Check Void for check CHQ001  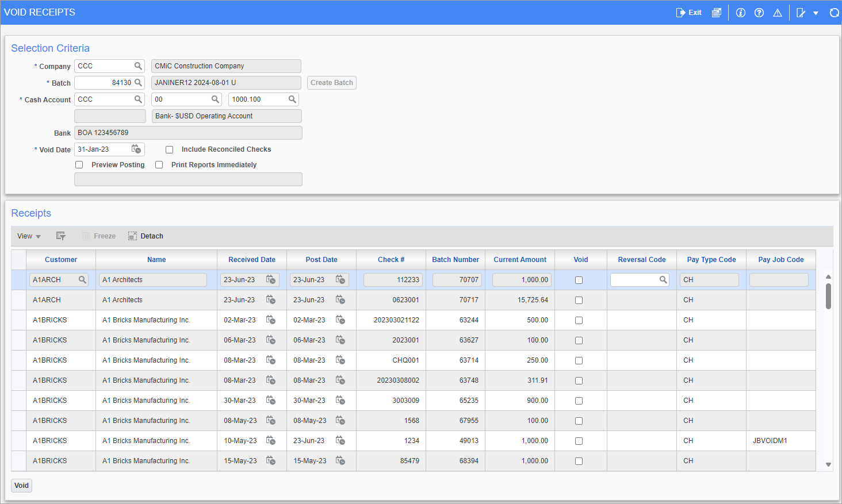click(579, 361)
